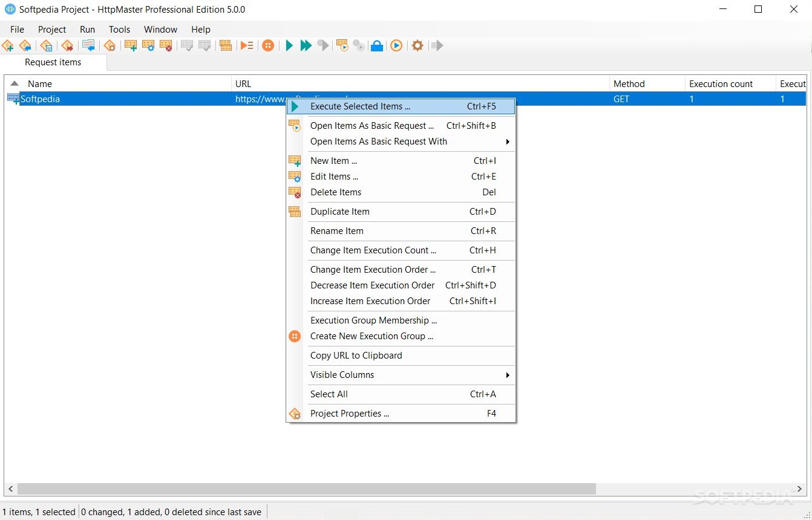Click status text '1 items, 1 selected'
Image resolution: width=812 pixels, height=520 pixels.
point(39,512)
